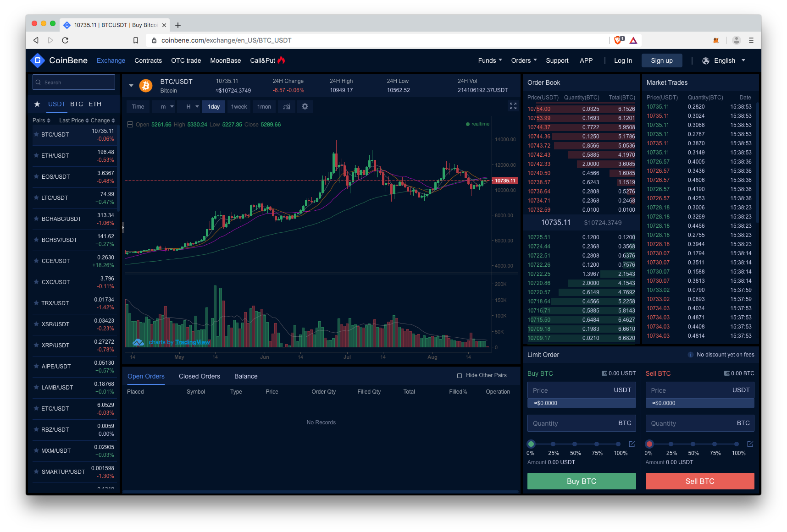Open the Funds dropdown menu

tap(490, 60)
